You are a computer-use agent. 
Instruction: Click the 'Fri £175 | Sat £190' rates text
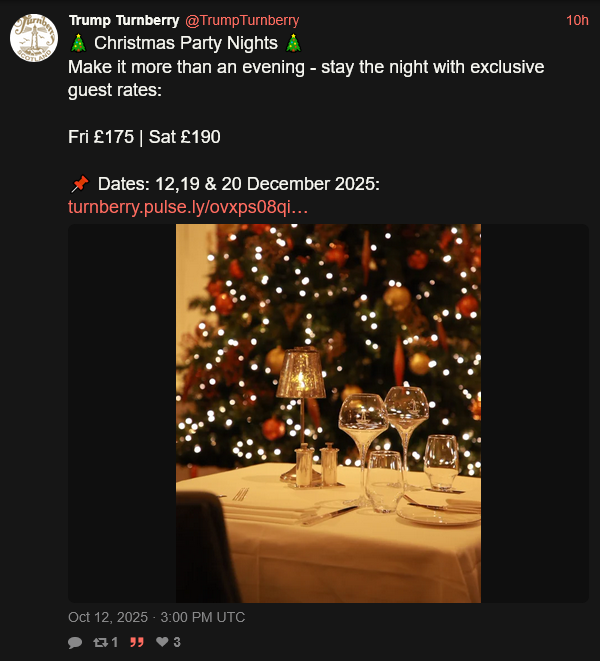point(144,137)
